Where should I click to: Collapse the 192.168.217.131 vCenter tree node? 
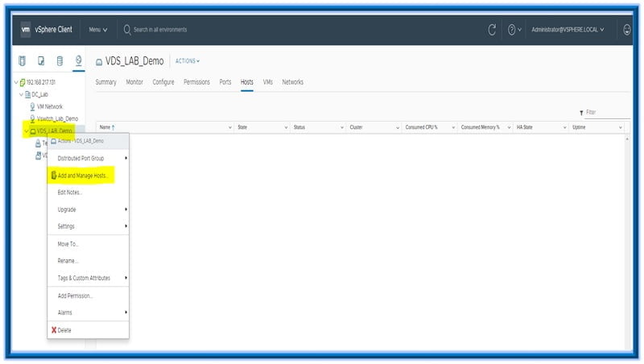16,82
